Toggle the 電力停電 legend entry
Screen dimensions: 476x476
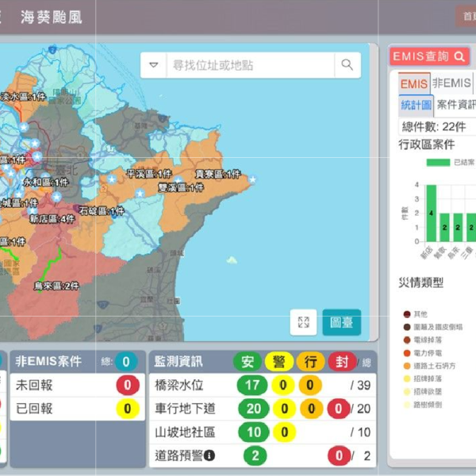[x=423, y=353]
